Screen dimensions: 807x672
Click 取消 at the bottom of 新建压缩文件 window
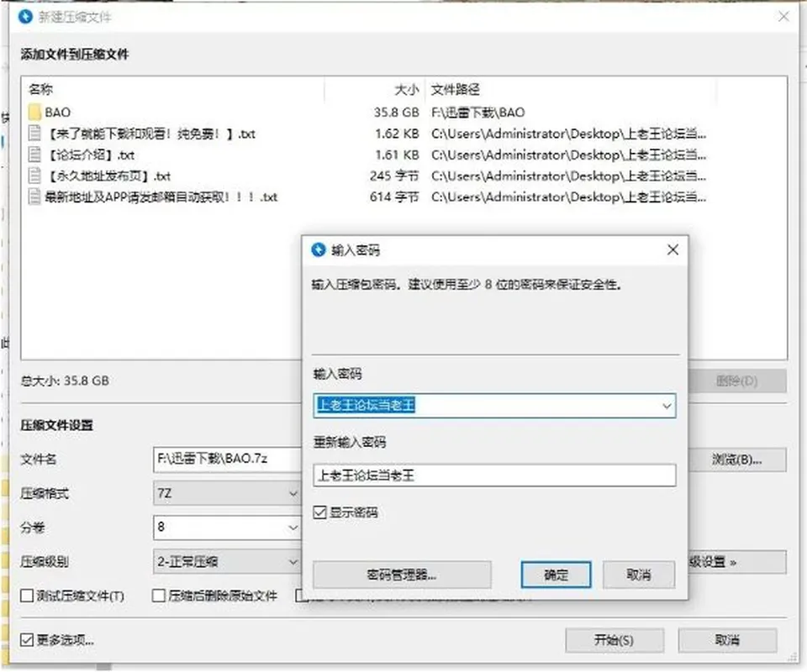(727, 640)
